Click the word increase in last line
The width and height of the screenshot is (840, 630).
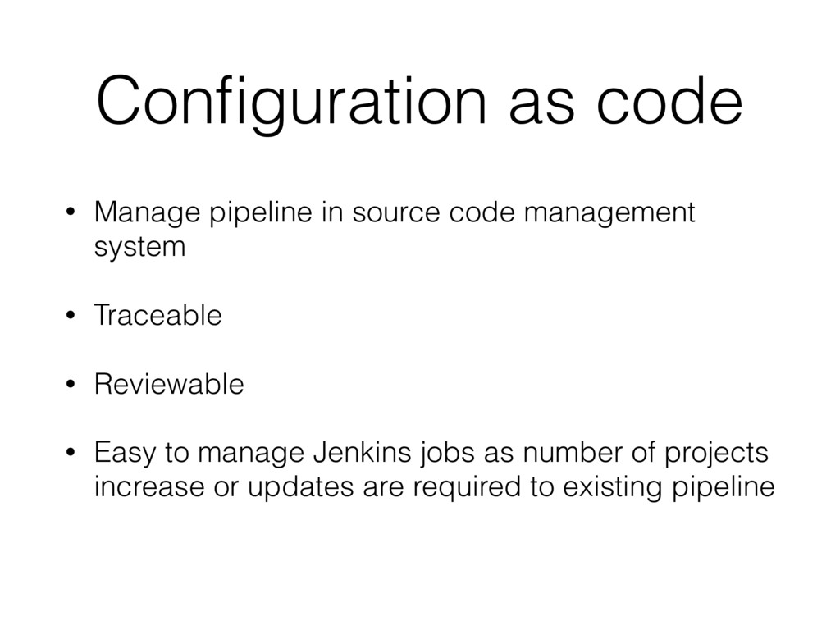pos(149,486)
